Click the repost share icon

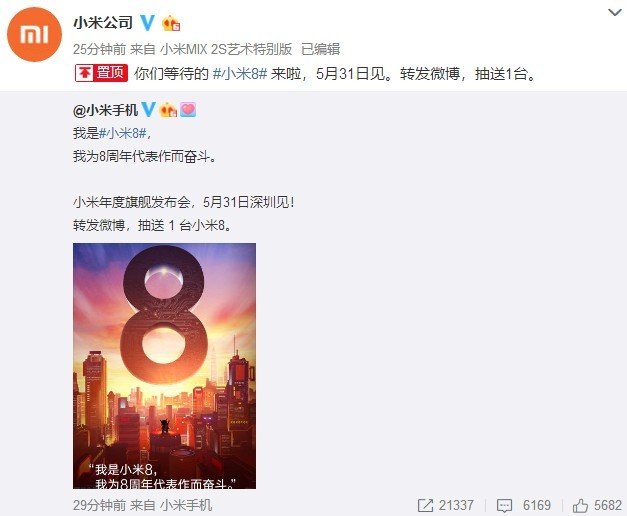(x=425, y=506)
